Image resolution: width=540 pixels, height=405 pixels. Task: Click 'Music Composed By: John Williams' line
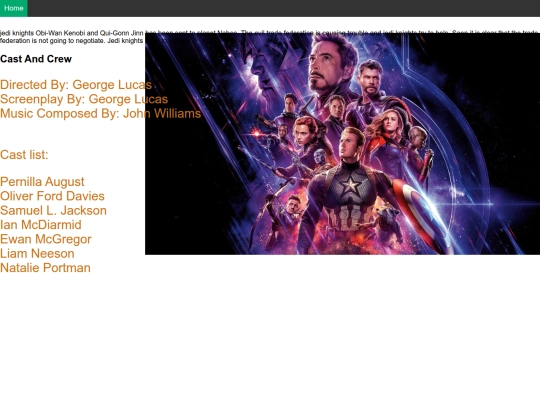[x=100, y=114]
